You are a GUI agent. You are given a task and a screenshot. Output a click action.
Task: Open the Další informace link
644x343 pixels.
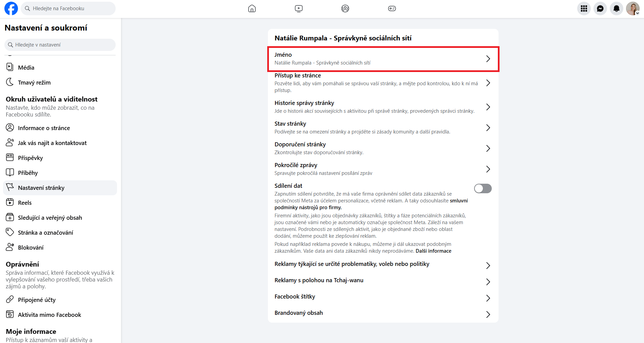click(433, 251)
